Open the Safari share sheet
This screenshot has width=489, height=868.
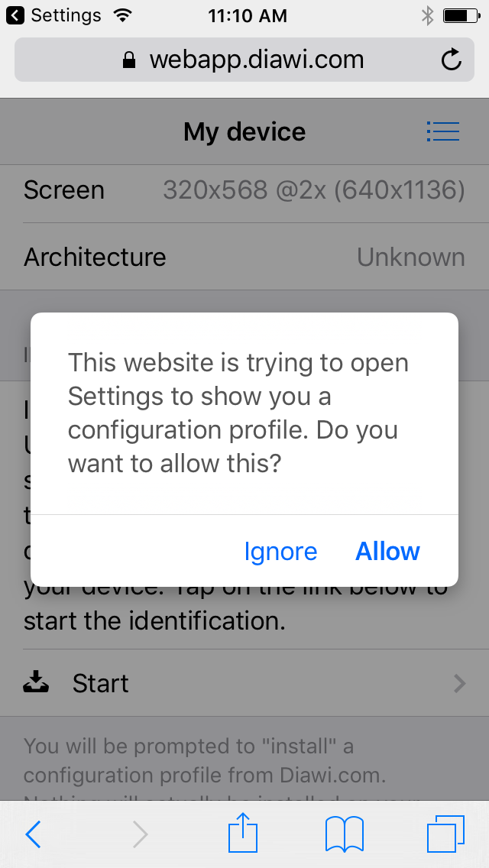tap(242, 834)
